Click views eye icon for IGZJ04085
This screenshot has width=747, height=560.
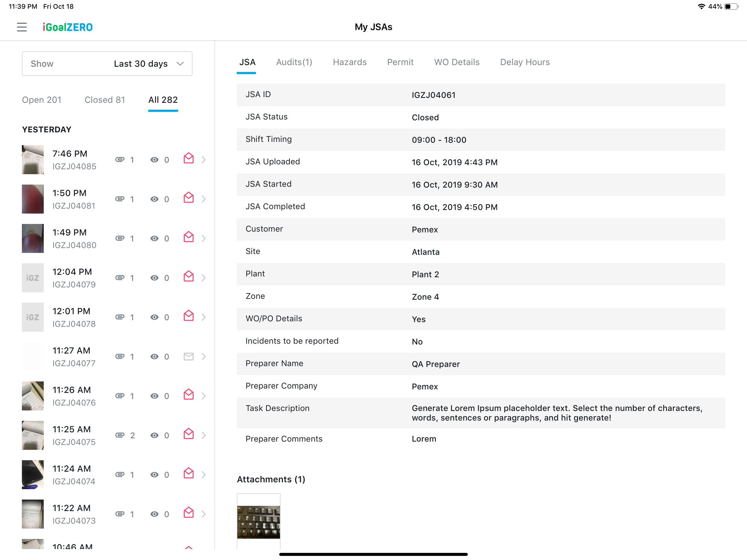pos(154,160)
